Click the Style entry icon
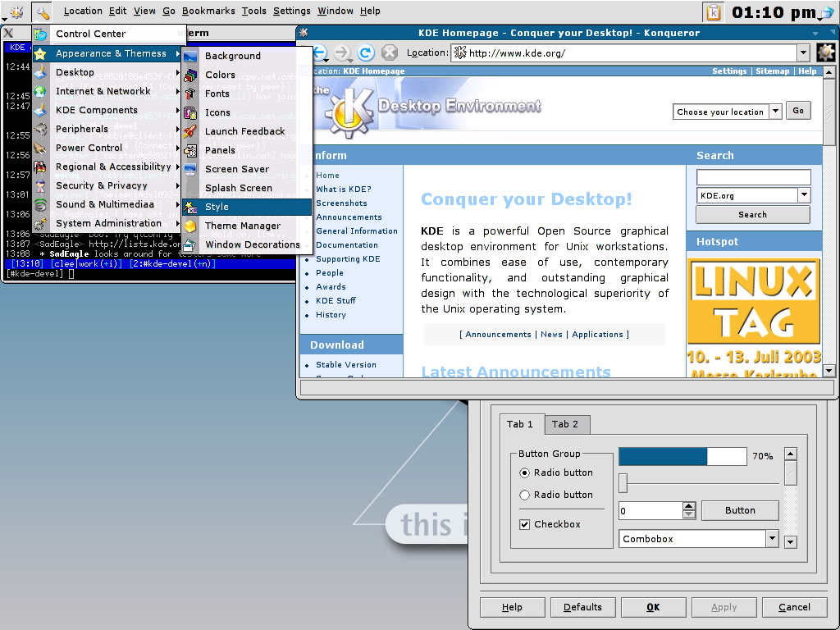 [190, 207]
